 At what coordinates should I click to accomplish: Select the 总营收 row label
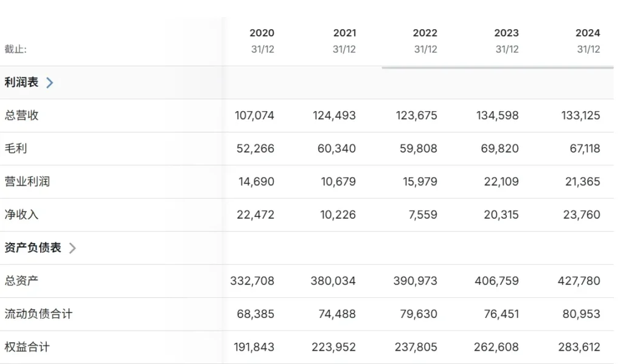click(21, 115)
